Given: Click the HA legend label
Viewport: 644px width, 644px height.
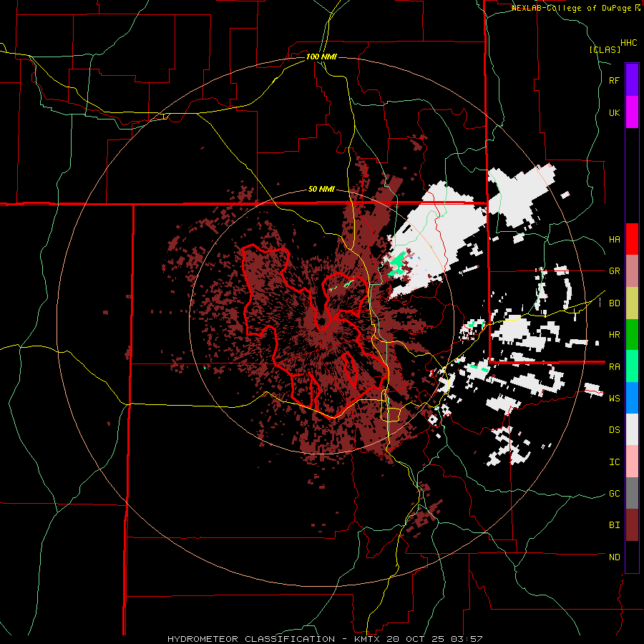Looking at the screenshot, I should point(614,240).
